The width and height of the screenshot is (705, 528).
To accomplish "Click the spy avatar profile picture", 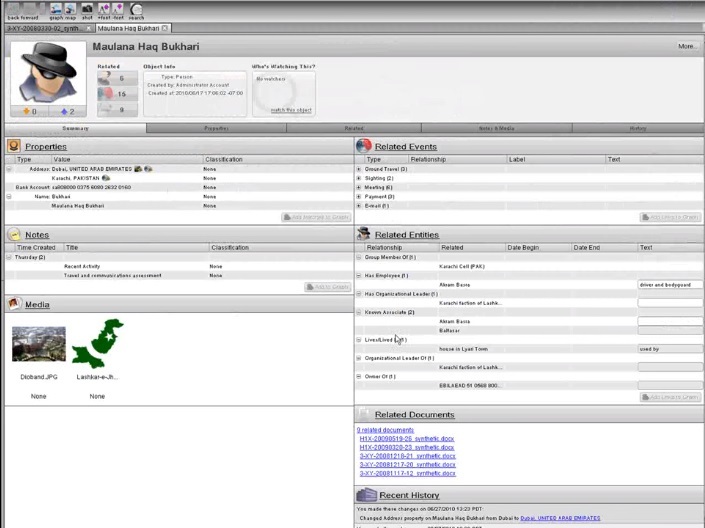I will tap(48, 73).
